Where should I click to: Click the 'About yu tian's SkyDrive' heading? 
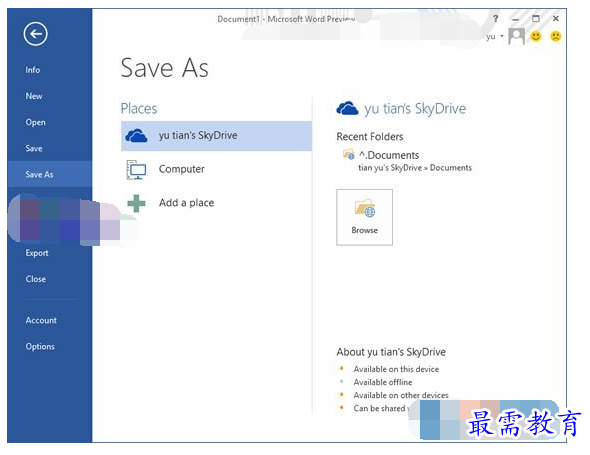pos(391,352)
